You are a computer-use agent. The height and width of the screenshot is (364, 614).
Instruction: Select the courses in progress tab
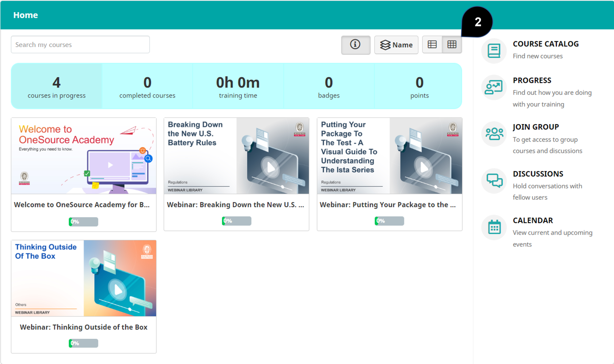pyautogui.click(x=56, y=86)
